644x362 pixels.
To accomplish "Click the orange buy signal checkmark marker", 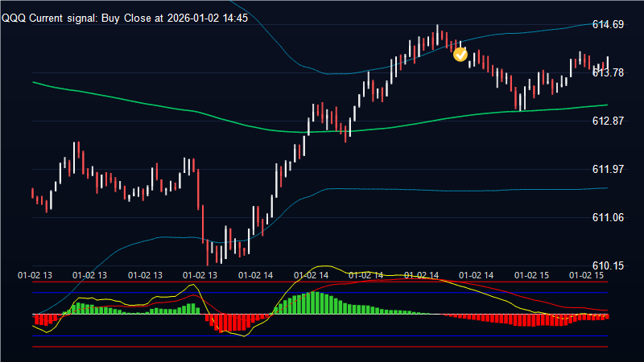I will (x=460, y=54).
